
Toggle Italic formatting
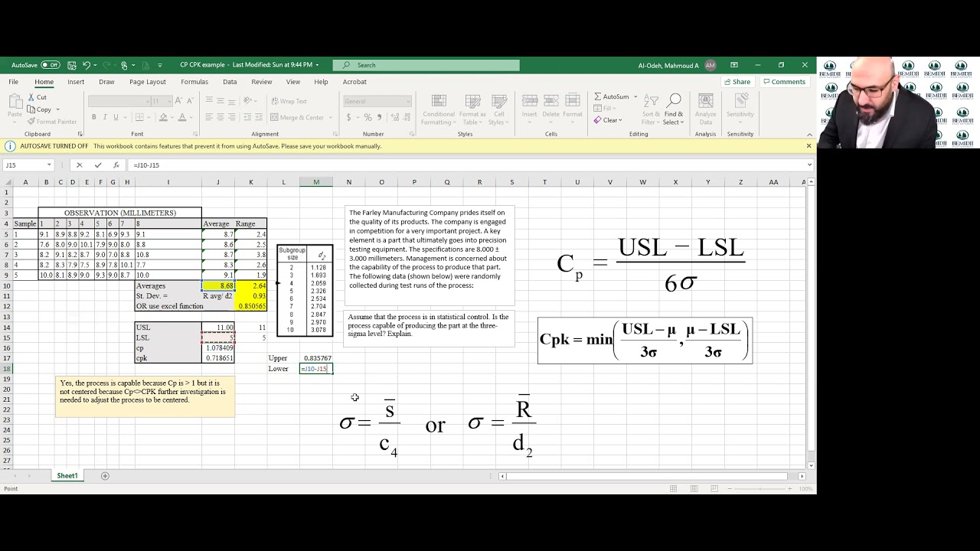[x=105, y=117]
